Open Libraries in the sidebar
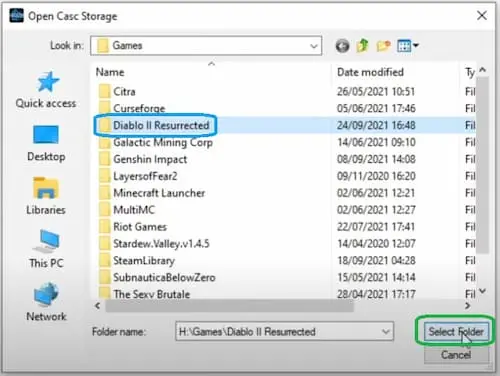This screenshot has width=500, height=376. coord(46,196)
